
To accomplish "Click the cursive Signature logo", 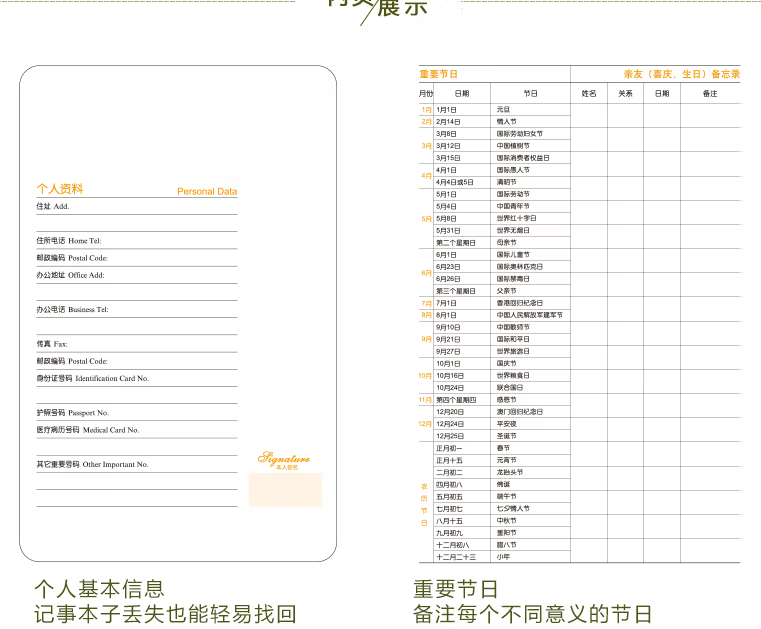I will click(284, 458).
